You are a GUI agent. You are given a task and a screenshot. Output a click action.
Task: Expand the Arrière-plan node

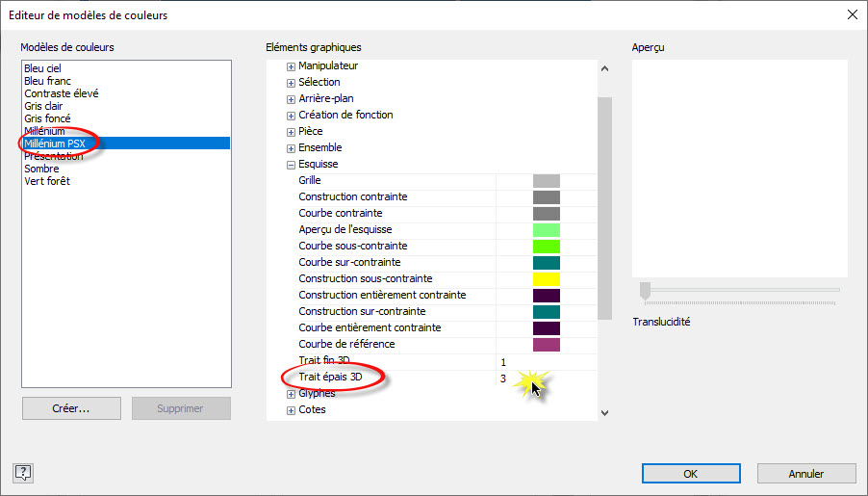coord(292,99)
